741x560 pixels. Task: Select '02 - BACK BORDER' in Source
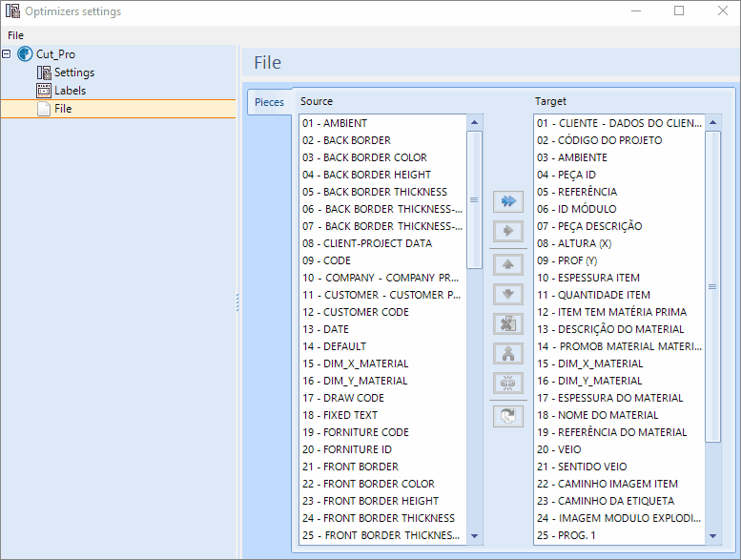click(x=383, y=140)
